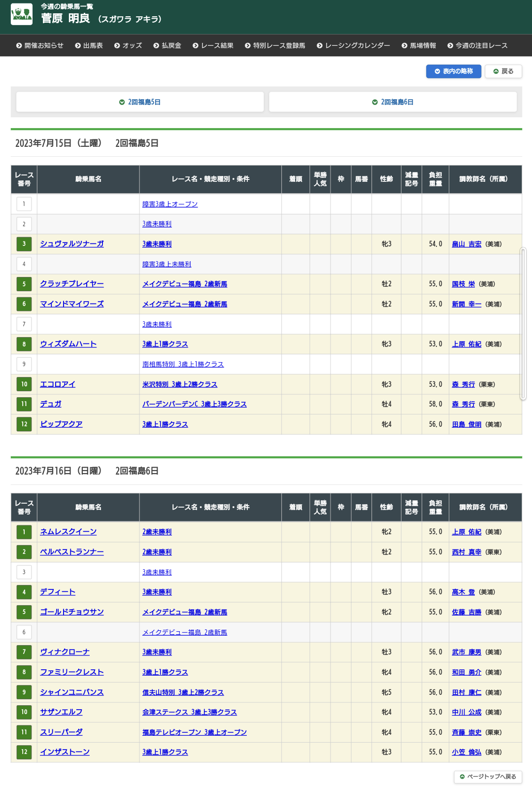532x788 pixels.
Task: Click the ページトップへ戻る button
Action: point(488,777)
